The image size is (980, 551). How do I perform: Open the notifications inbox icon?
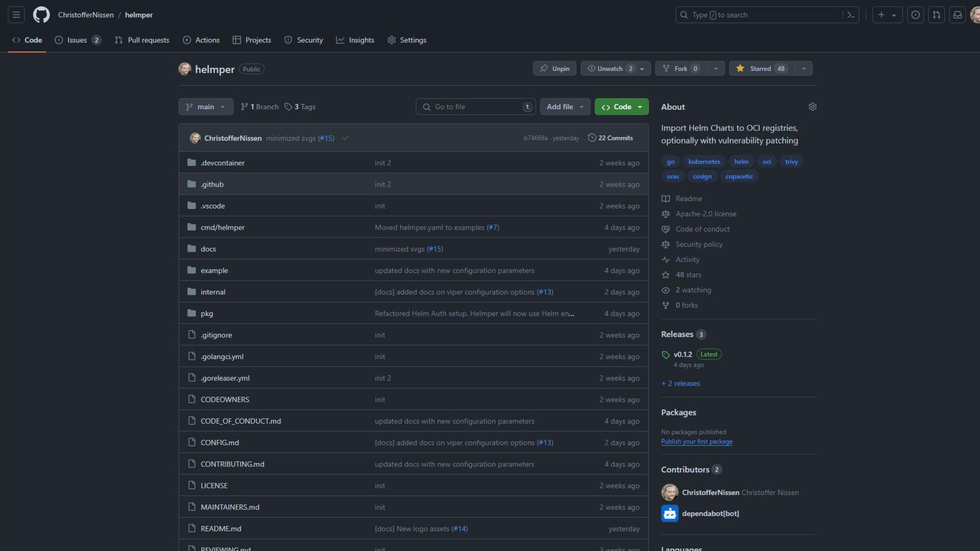[958, 15]
